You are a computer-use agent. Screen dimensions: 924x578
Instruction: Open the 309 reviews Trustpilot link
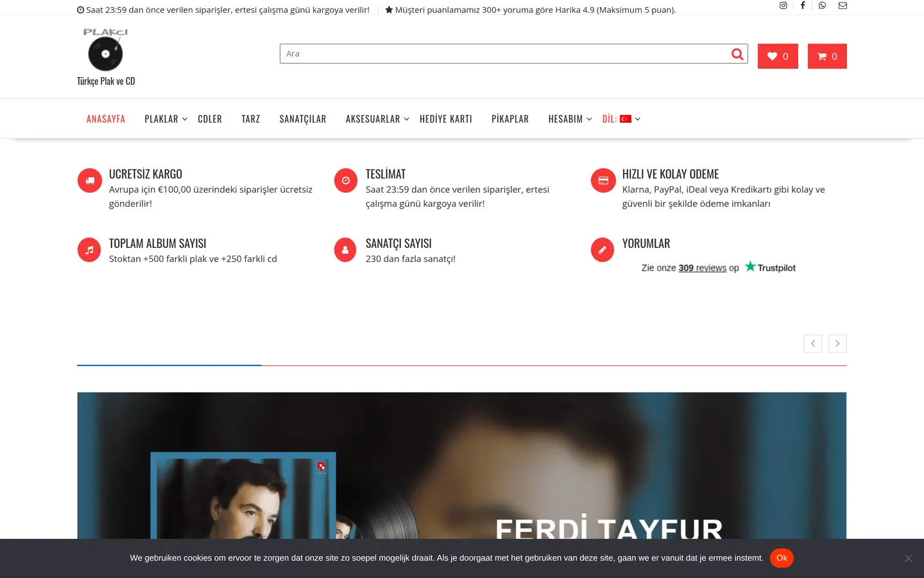pos(702,268)
